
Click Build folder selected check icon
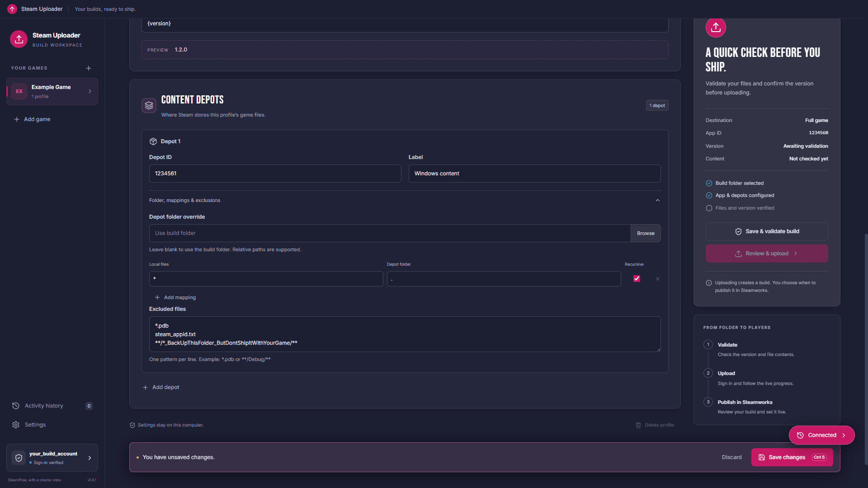click(709, 183)
